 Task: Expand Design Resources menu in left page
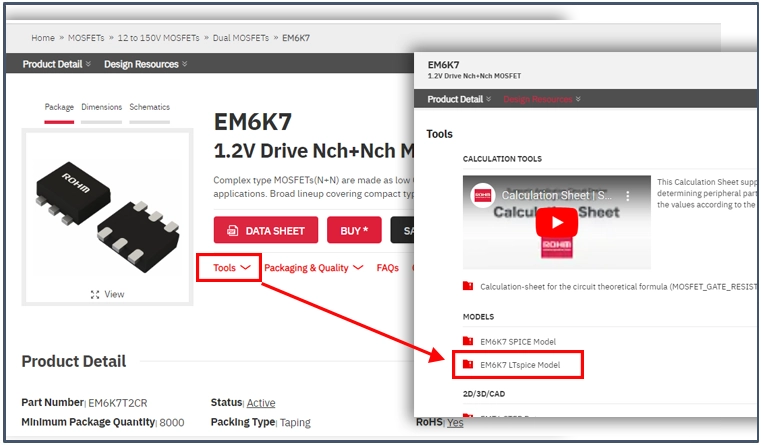pyautogui.click(x=146, y=64)
